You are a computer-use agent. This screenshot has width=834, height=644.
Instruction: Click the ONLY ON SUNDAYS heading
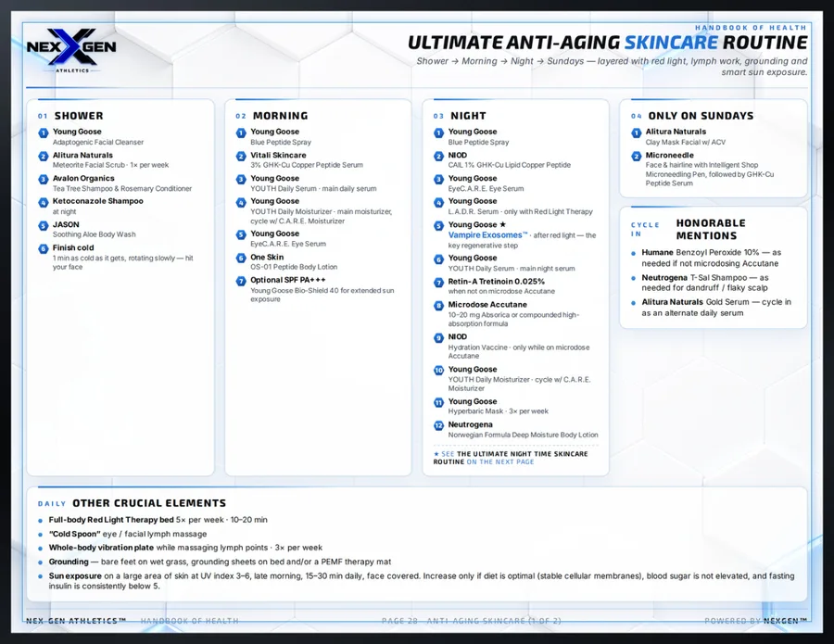(701, 116)
